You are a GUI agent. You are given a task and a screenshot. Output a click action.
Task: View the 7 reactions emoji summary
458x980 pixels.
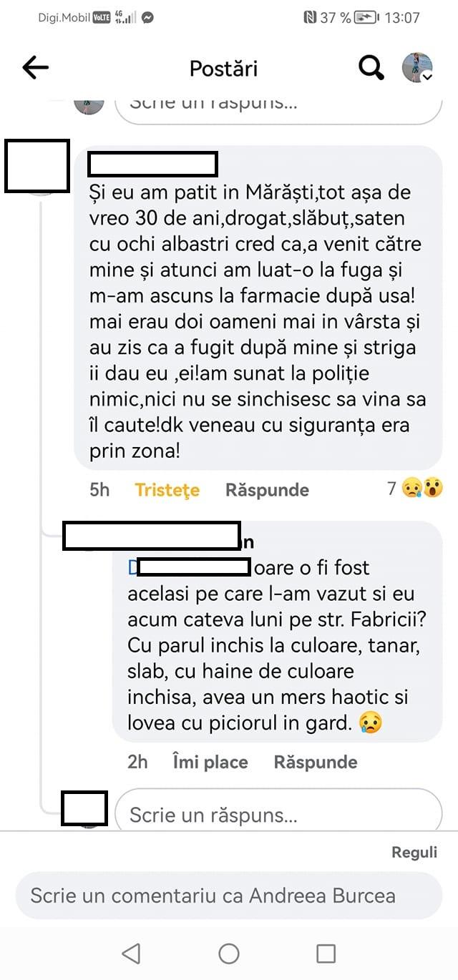[x=415, y=489]
